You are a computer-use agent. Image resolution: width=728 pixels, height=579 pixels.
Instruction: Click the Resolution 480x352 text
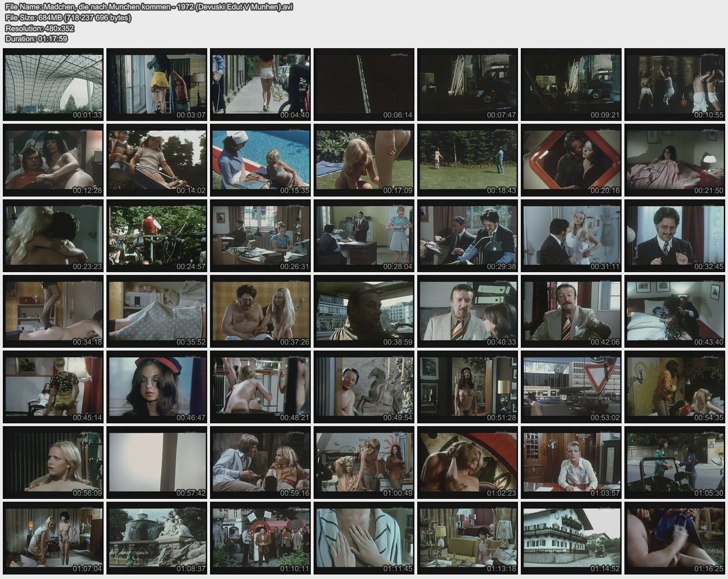(39, 28)
